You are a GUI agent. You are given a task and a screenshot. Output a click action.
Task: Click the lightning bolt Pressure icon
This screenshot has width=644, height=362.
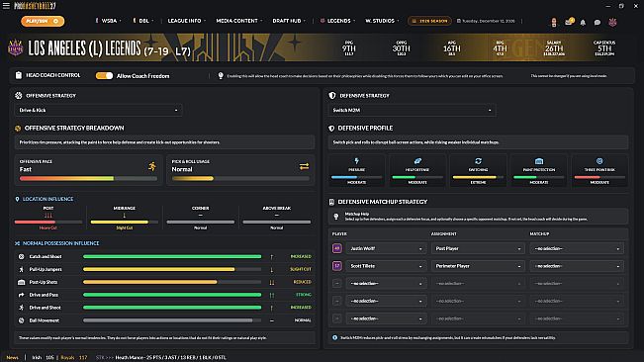point(356,161)
